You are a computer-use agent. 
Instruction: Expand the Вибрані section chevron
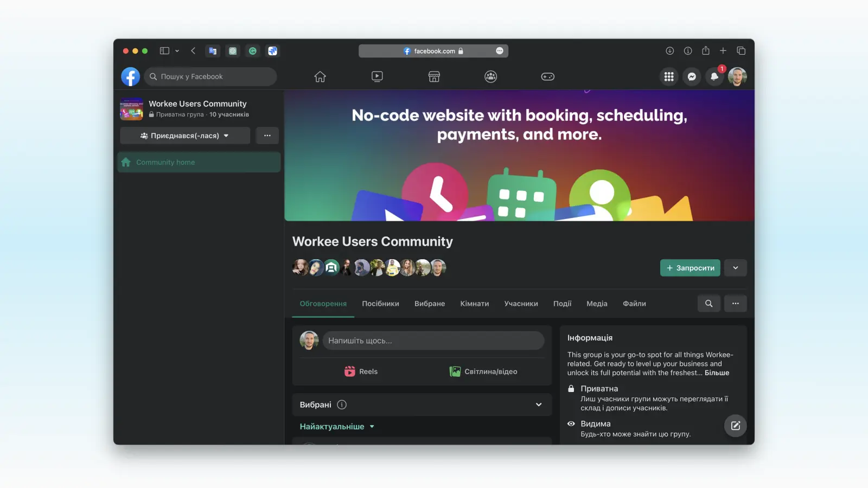(x=539, y=404)
